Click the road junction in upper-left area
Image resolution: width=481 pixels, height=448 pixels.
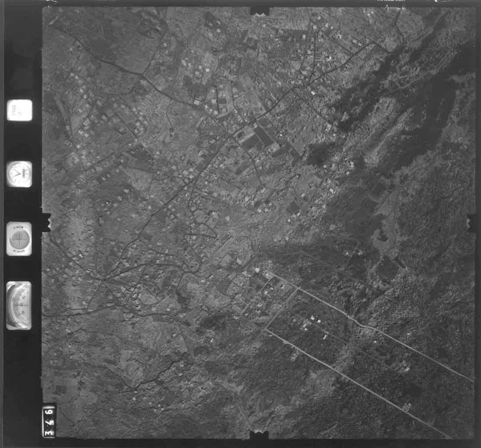(x=142, y=75)
